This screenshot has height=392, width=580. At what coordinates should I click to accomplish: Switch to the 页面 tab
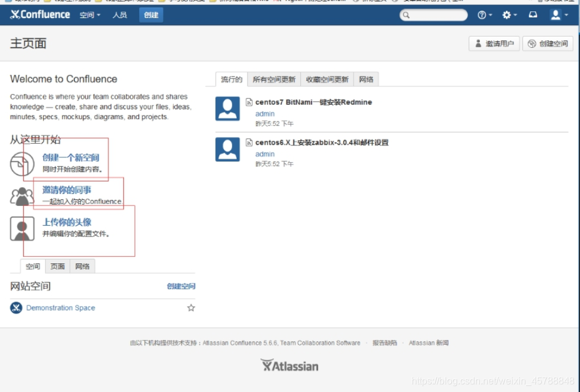coord(58,266)
